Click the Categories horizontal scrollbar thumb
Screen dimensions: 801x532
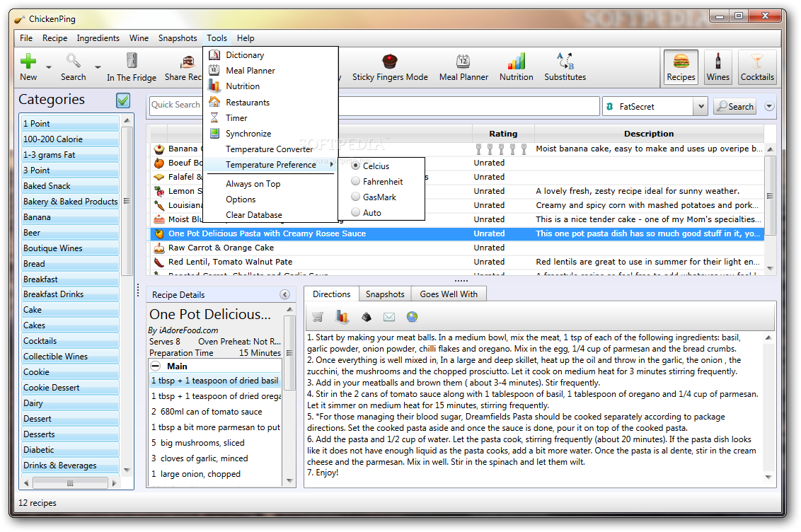pyautogui.click(x=70, y=482)
